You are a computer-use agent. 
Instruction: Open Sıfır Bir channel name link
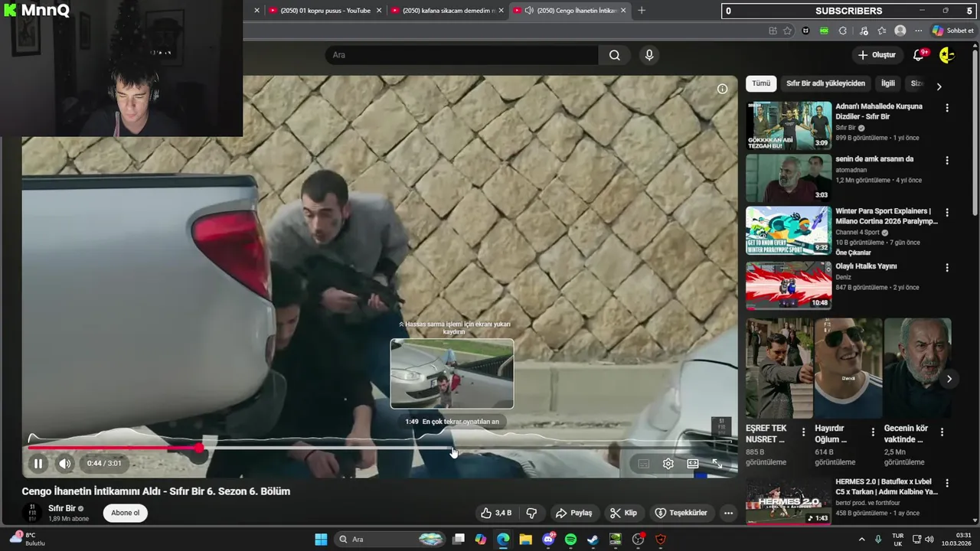(62, 508)
